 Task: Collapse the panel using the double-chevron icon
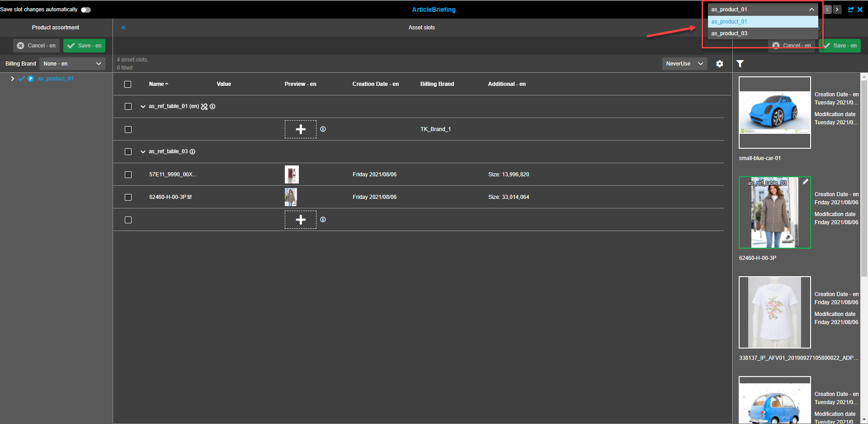[123, 28]
